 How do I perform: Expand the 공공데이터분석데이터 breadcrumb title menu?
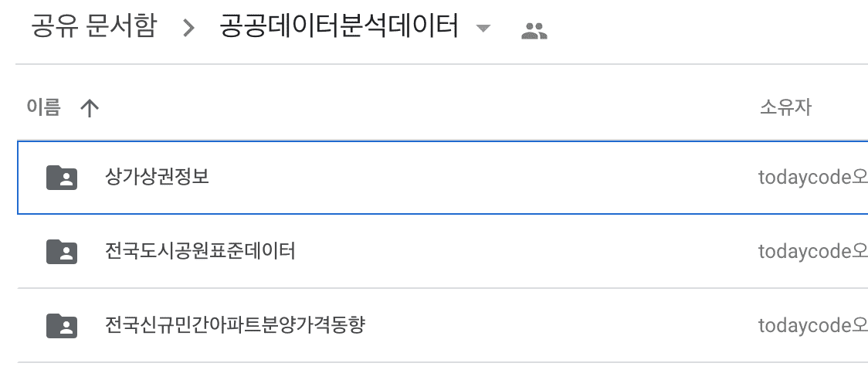pos(339,28)
